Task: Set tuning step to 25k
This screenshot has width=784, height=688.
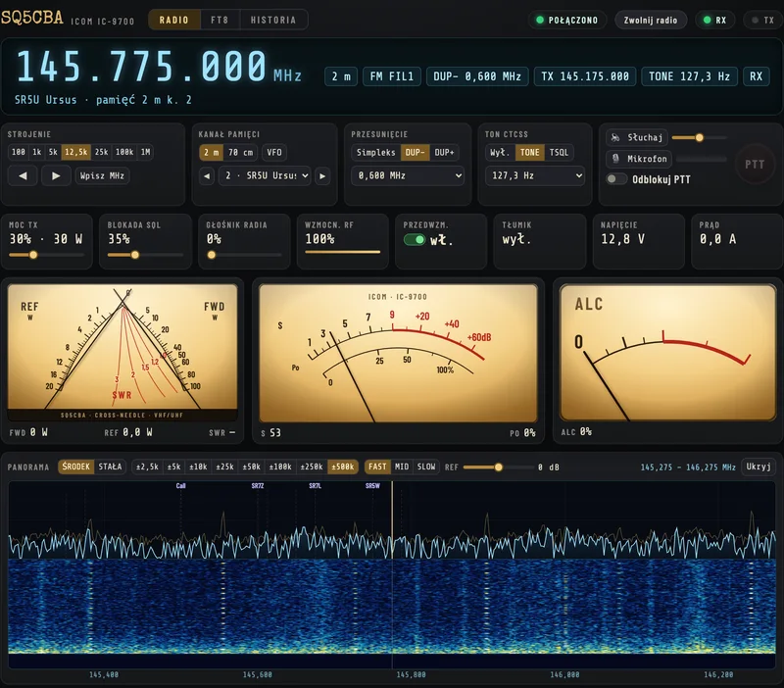Action: coord(102,152)
